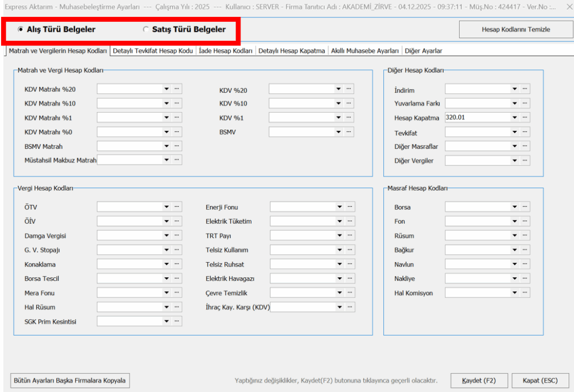Viewport: 574px width, 392px height.
Task: Browse accounts for Elektrik Tüketim (ellipsis)
Action: click(350, 221)
